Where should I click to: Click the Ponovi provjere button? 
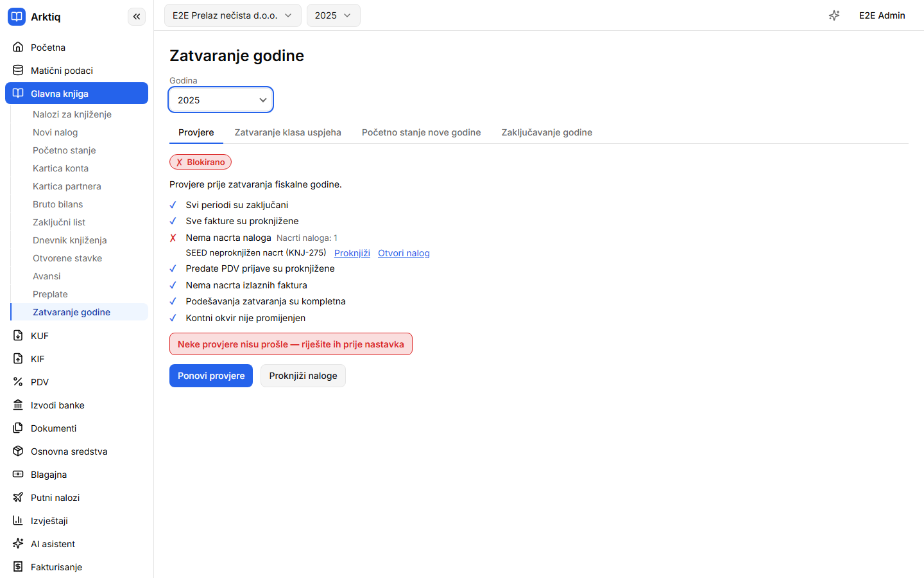point(211,376)
